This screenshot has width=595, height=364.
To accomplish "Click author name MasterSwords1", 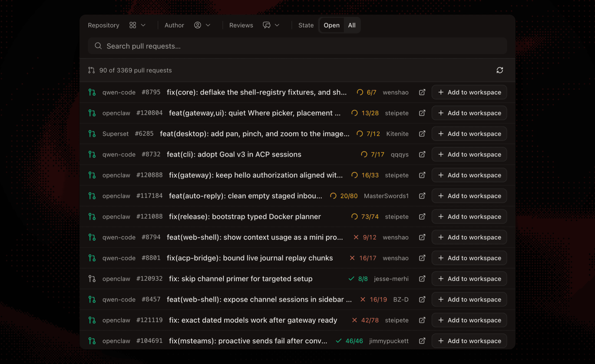I will [386, 196].
